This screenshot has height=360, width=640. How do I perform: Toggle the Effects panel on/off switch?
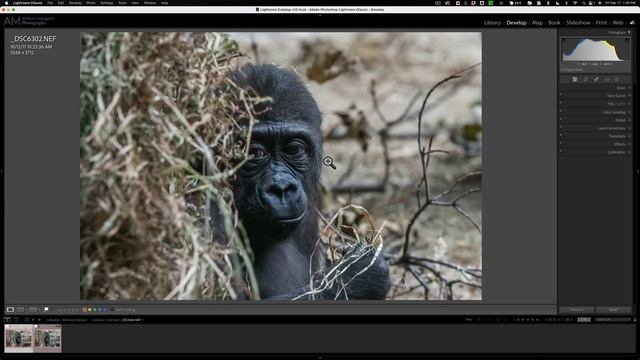561,144
